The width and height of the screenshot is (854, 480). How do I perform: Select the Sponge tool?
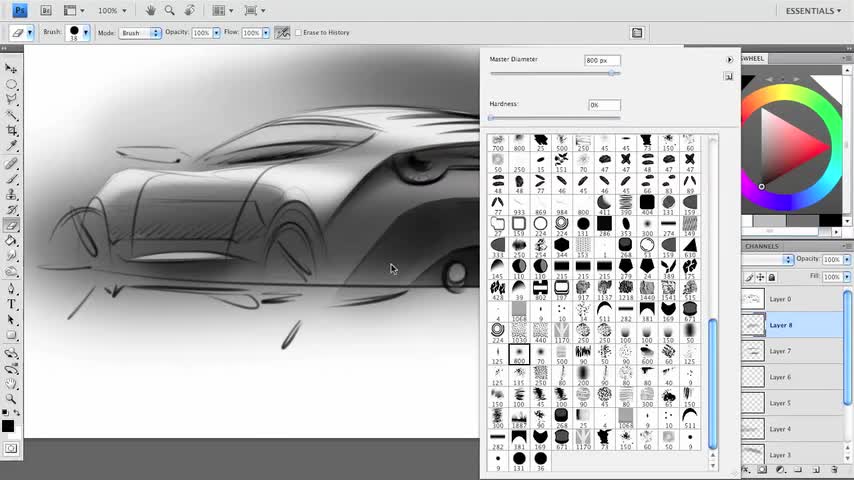11,271
